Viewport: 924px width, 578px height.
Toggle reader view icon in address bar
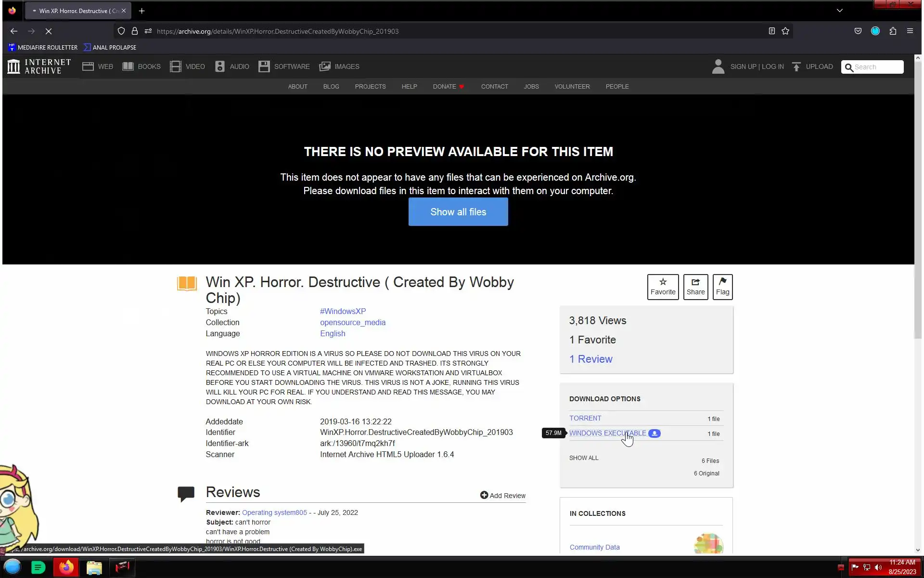pyautogui.click(x=771, y=31)
